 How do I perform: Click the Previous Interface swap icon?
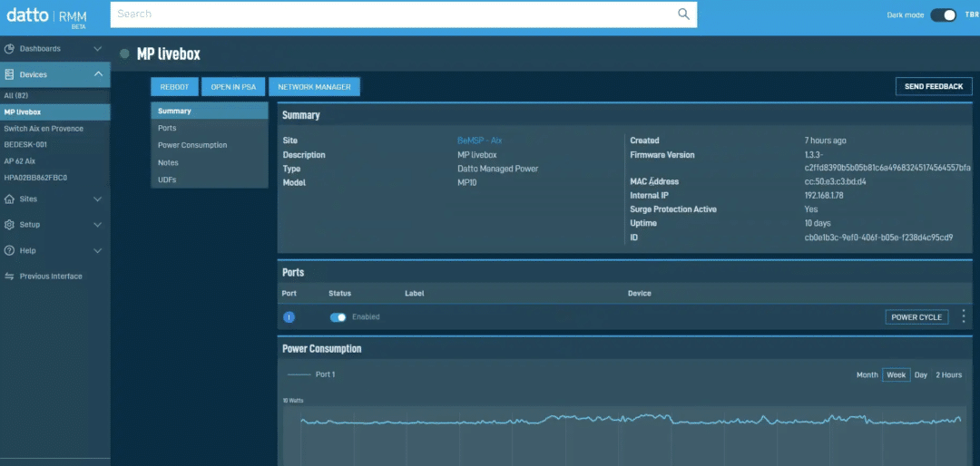click(9, 277)
